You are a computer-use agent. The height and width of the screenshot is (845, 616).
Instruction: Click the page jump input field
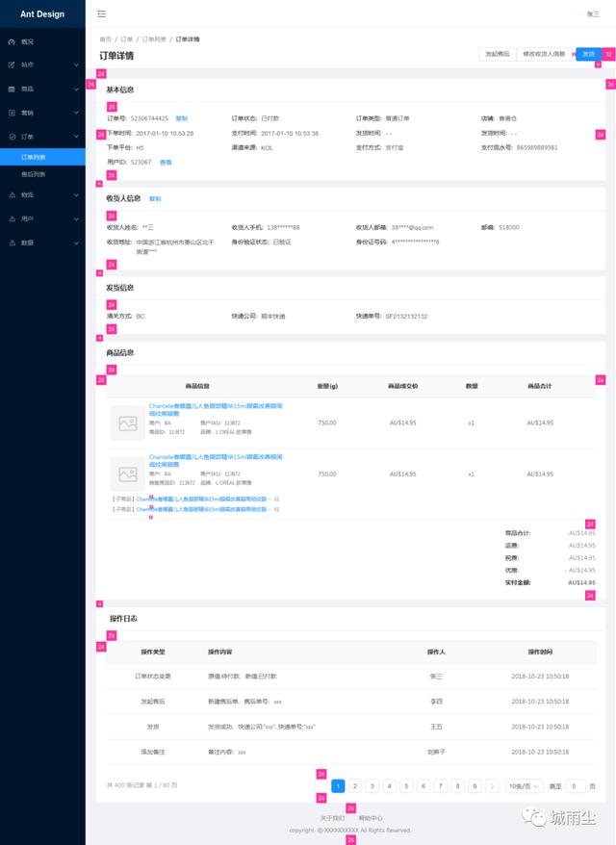click(x=575, y=786)
